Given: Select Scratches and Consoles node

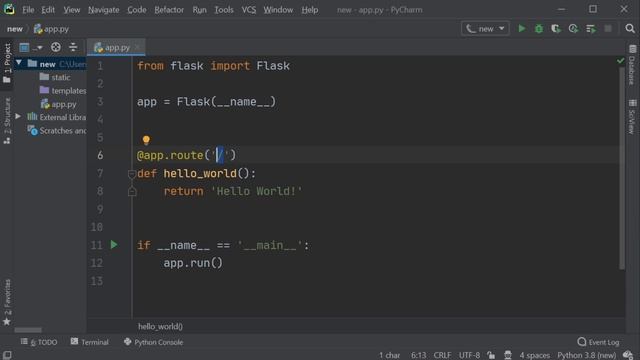Looking at the screenshot, I should point(57,131).
